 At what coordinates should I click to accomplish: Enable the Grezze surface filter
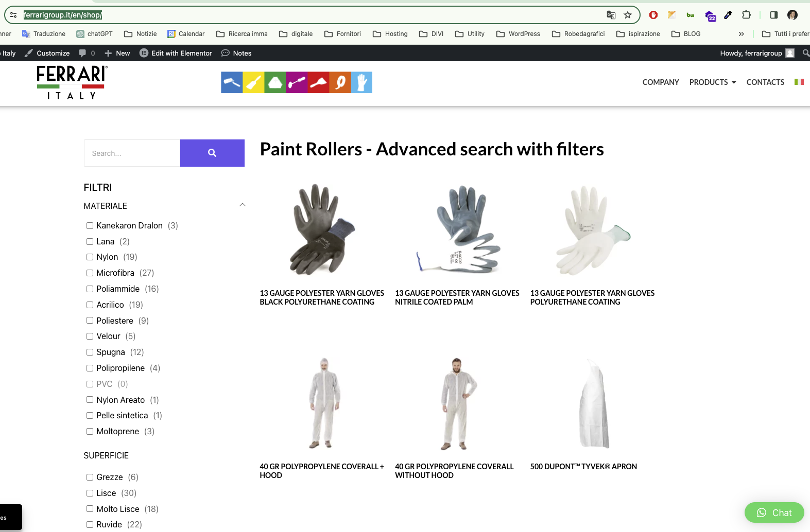tap(90, 477)
